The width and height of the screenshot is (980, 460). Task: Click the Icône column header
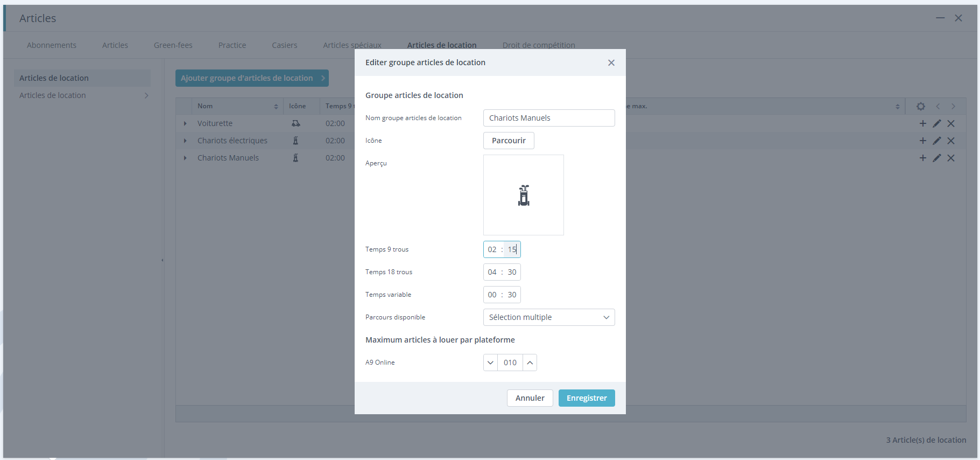[297, 106]
